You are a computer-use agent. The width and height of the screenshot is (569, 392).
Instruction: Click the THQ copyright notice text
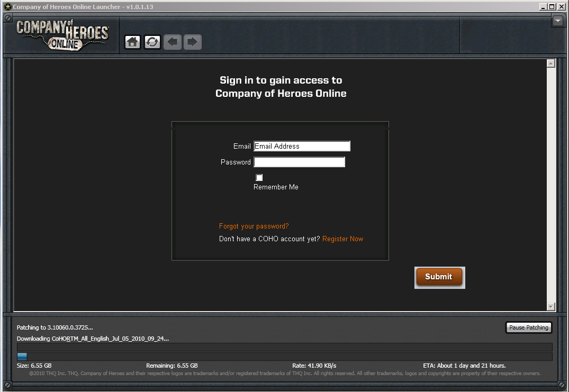[285, 373]
